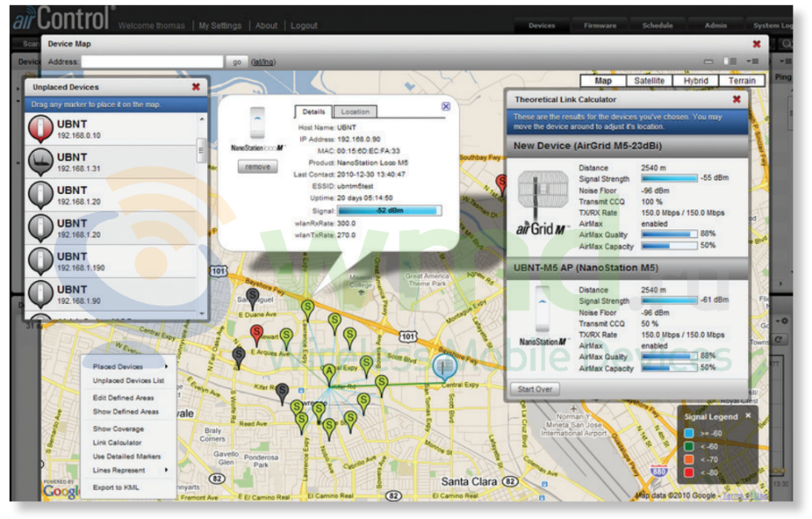Click the -55 dBm Signal Strength bar for AirGrid

coord(669,178)
